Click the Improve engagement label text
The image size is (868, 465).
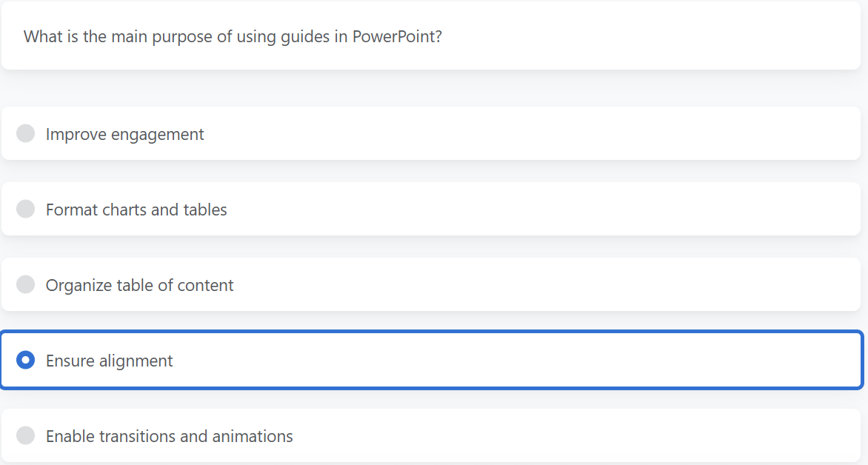click(124, 134)
